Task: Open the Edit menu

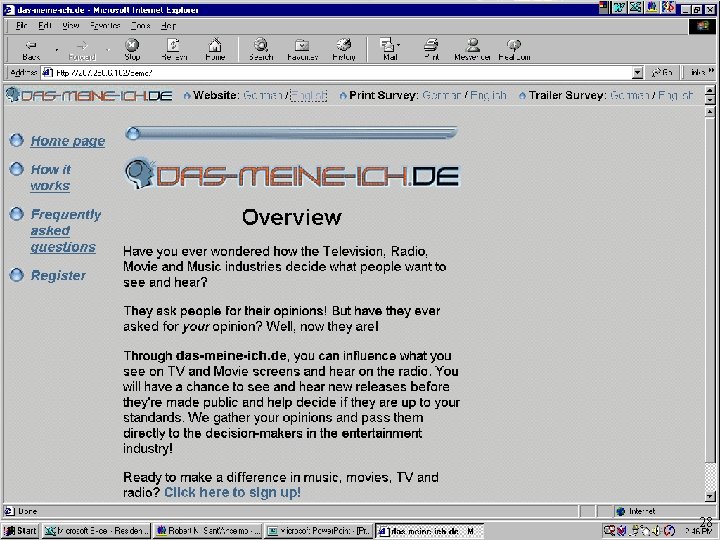Action: pos(45,26)
